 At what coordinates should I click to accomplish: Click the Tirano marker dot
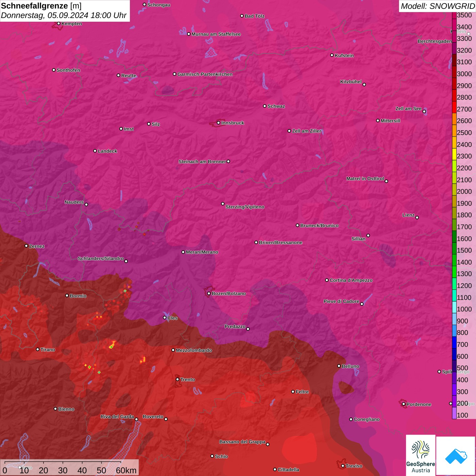(38, 349)
